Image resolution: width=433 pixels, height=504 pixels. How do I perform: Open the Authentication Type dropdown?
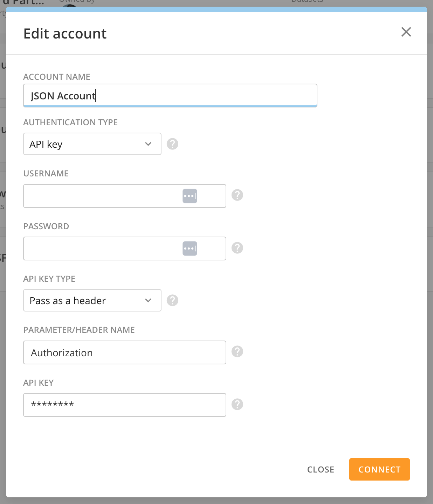92,144
